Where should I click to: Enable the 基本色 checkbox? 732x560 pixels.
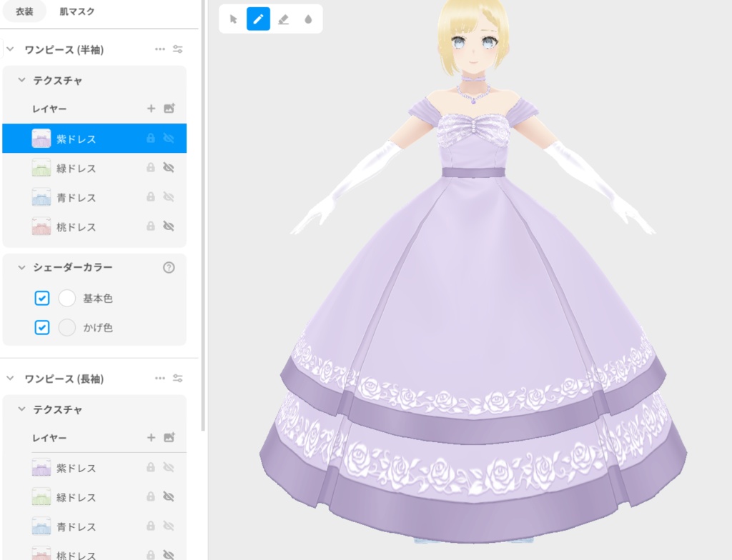41,298
